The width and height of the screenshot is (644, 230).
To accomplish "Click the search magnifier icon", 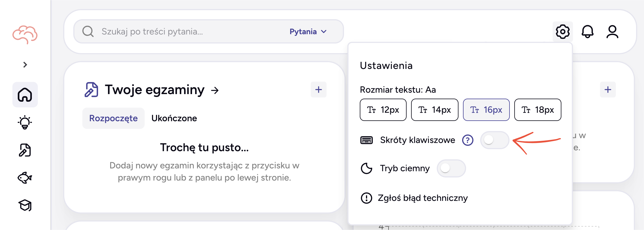I will coord(88,31).
